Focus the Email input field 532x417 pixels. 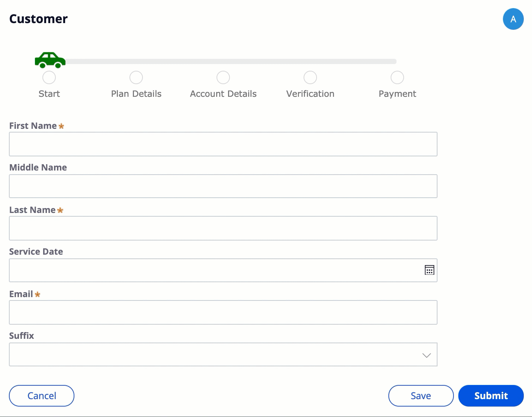tap(223, 312)
